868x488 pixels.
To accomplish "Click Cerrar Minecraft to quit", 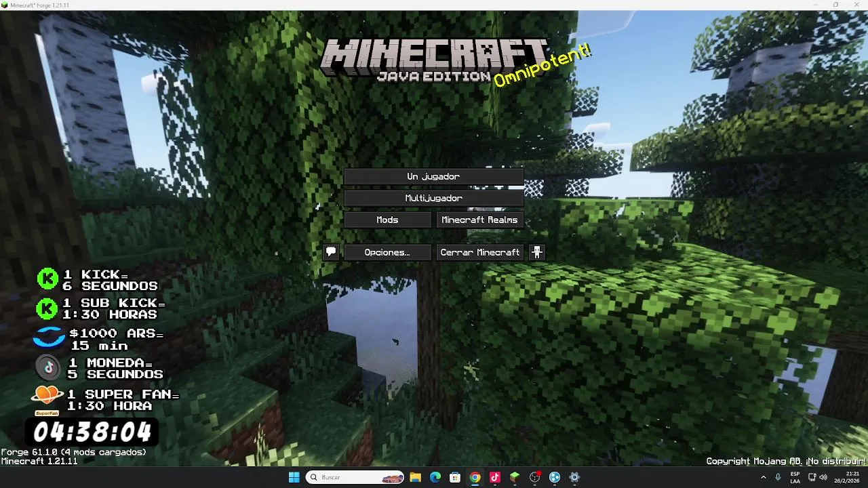I will [x=479, y=252].
